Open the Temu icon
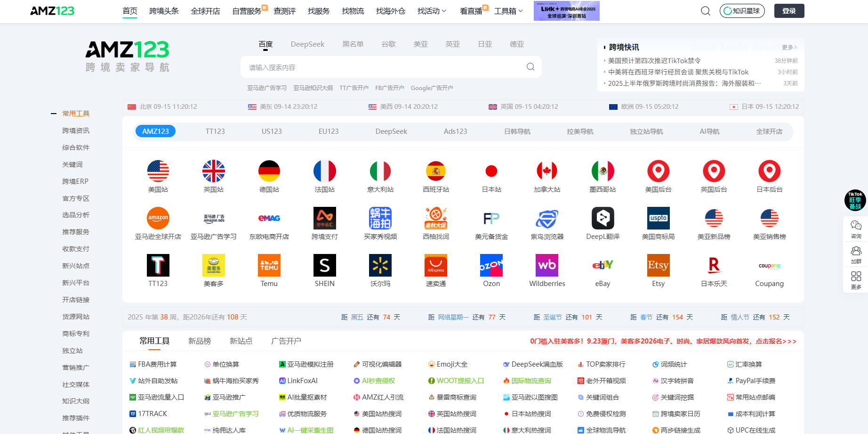This screenshot has height=434, width=868. [269, 265]
